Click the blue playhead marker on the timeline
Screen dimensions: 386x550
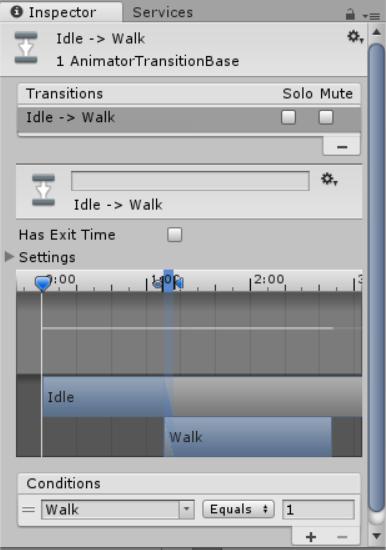pos(43,283)
